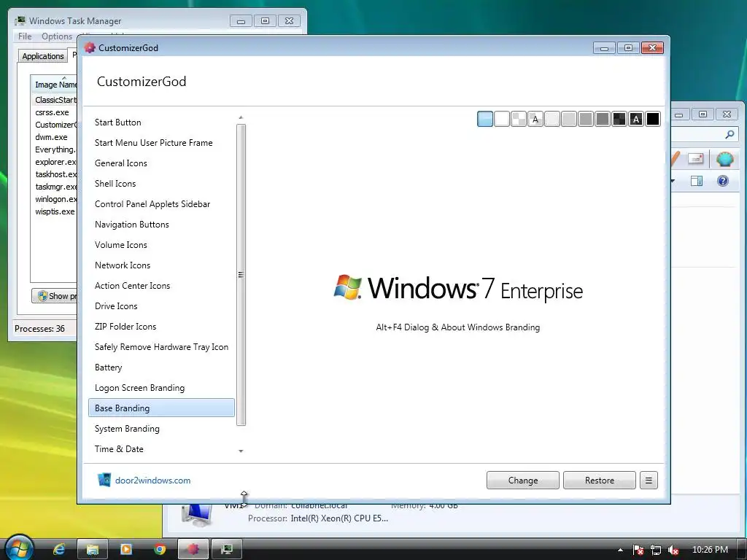This screenshot has height=560, width=747.
Task: Sort by Image Name column header
Action: (x=55, y=84)
